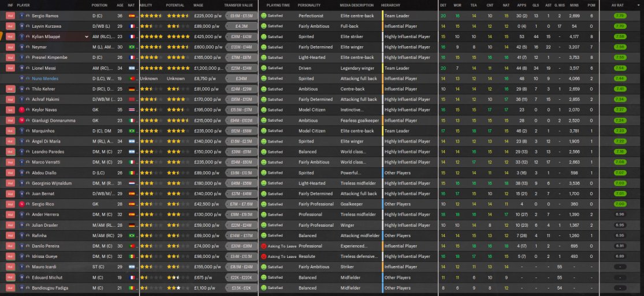The image size is (644, 296).
Task: Sort by the HIERARCHY column header
Action: point(390,5)
